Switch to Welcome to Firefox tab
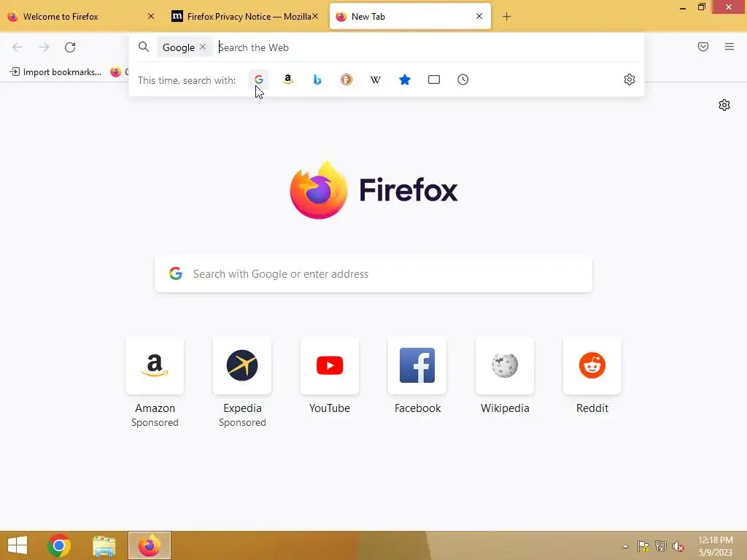747x560 pixels. (82, 16)
